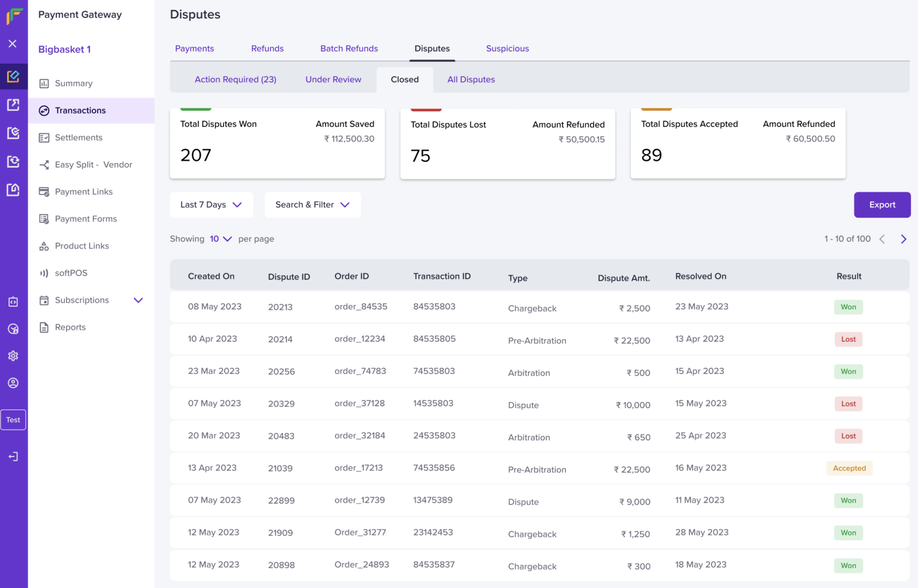This screenshot has height=588, width=918.
Task: Click the Summary chart icon in sidebar
Action: pyautogui.click(x=44, y=84)
